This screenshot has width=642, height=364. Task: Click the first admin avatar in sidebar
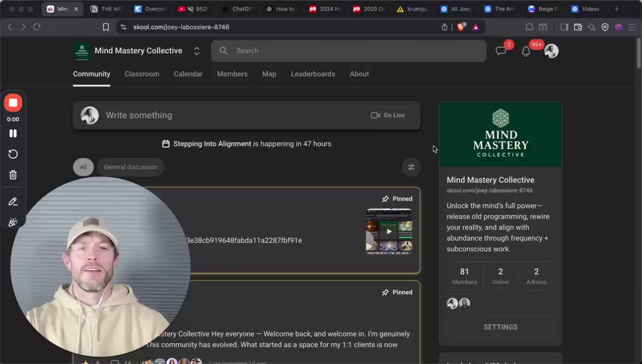pyautogui.click(x=452, y=303)
